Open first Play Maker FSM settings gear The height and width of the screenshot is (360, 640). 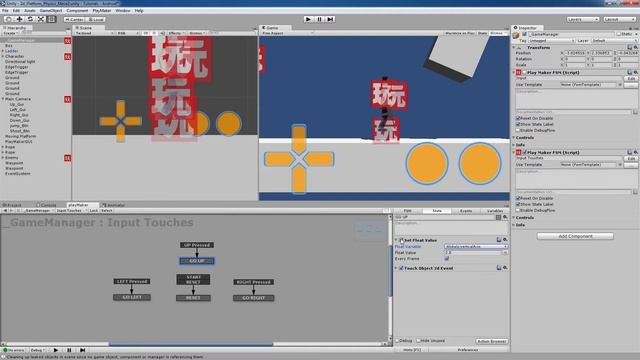[636, 72]
